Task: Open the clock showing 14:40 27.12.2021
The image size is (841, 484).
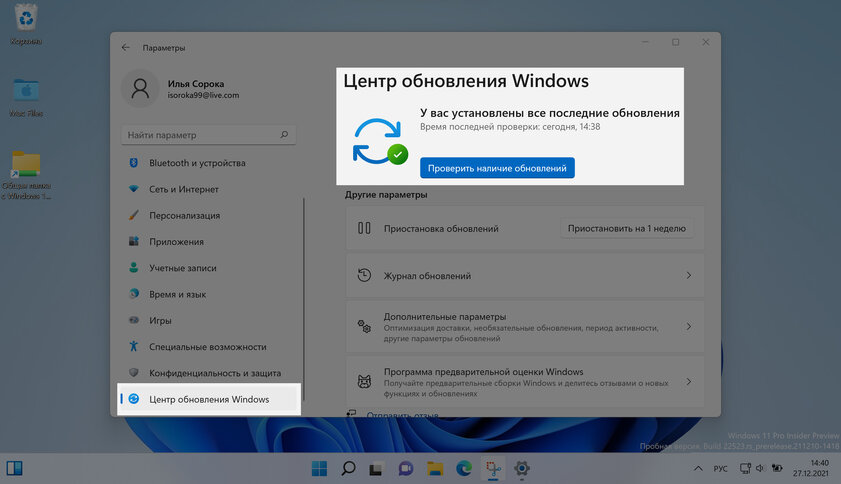Action: tap(811, 468)
